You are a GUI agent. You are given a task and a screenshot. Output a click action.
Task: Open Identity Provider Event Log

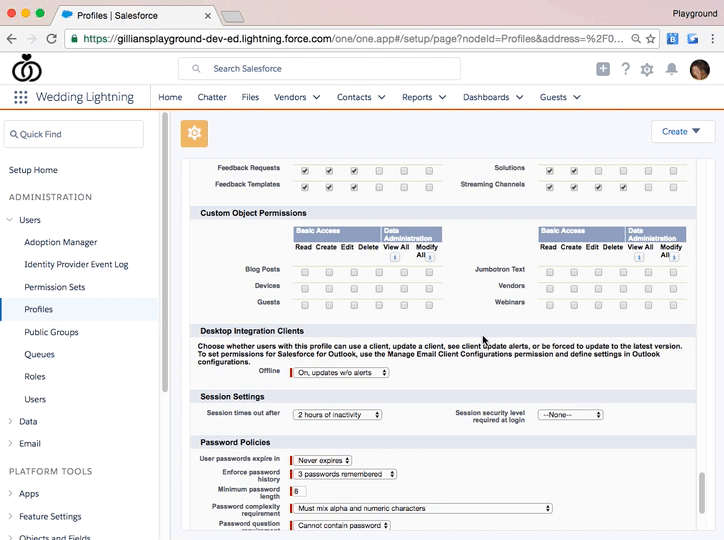point(76,264)
